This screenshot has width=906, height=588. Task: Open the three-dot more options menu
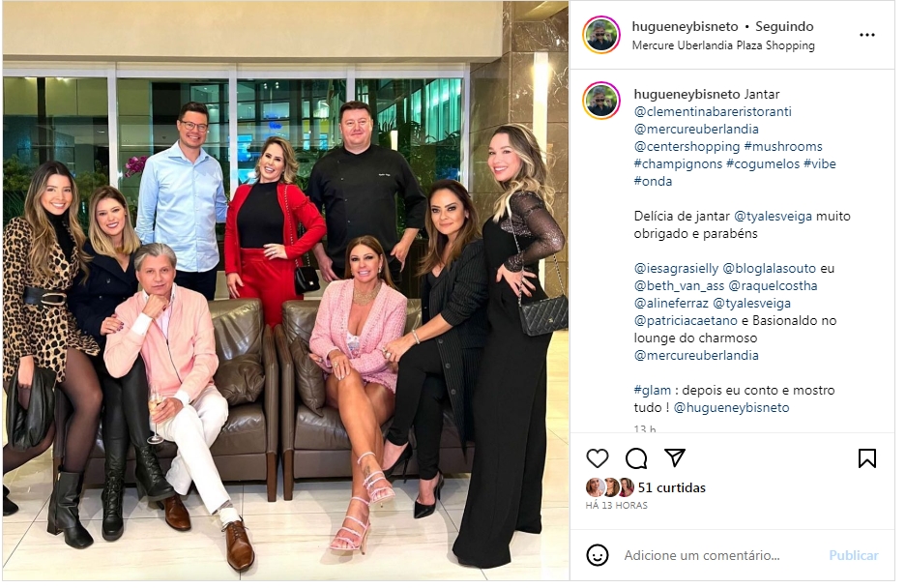coord(866,35)
